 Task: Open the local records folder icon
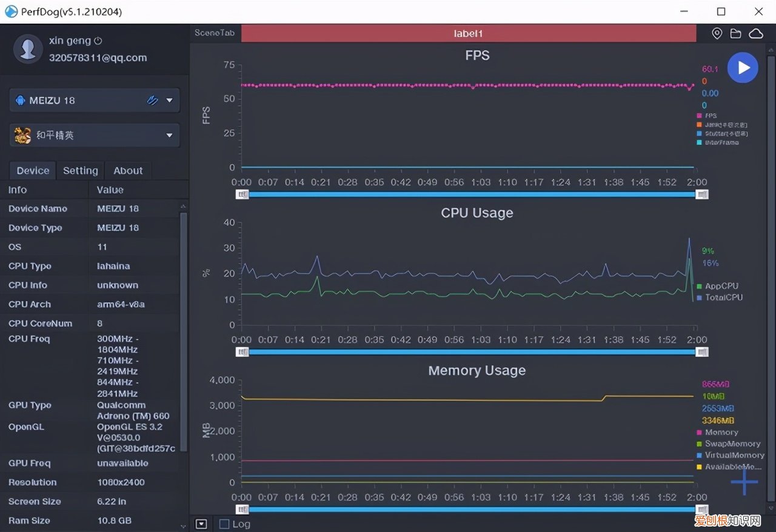click(735, 34)
